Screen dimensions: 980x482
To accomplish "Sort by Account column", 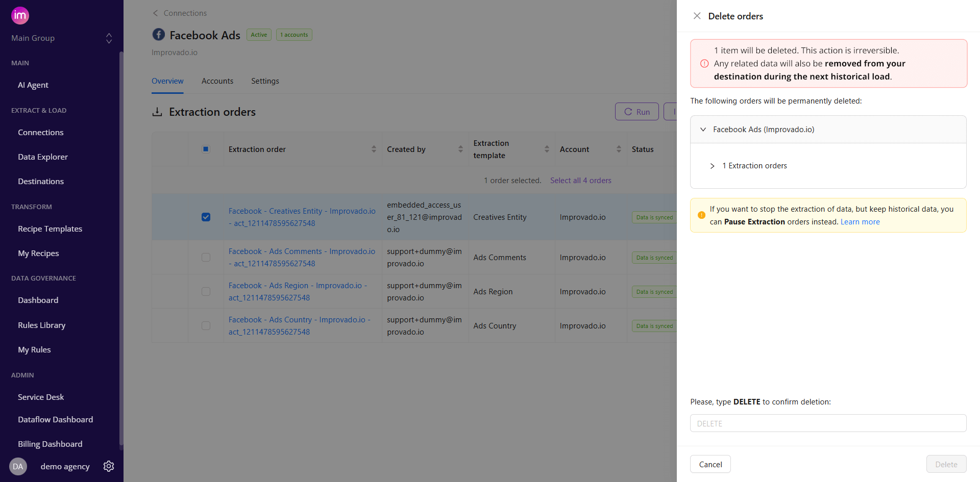I will tap(619, 149).
